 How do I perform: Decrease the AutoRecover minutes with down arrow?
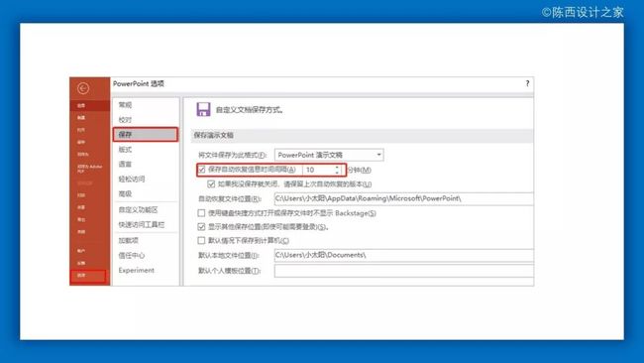click(337, 173)
